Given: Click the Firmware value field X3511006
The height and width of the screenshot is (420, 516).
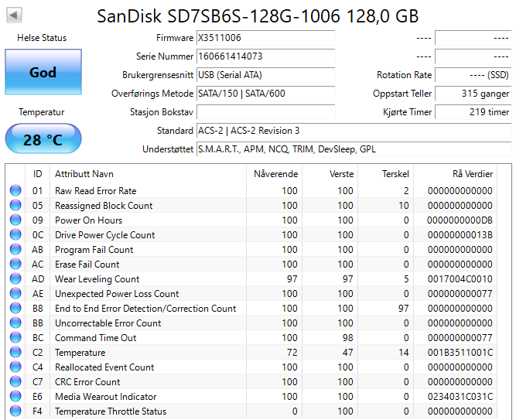Looking at the screenshot, I should (x=265, y=38).
